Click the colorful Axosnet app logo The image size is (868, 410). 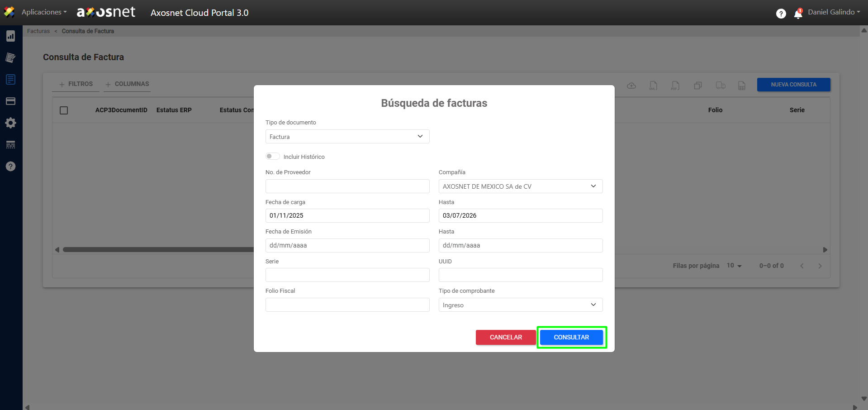click(x=9, y=12)
